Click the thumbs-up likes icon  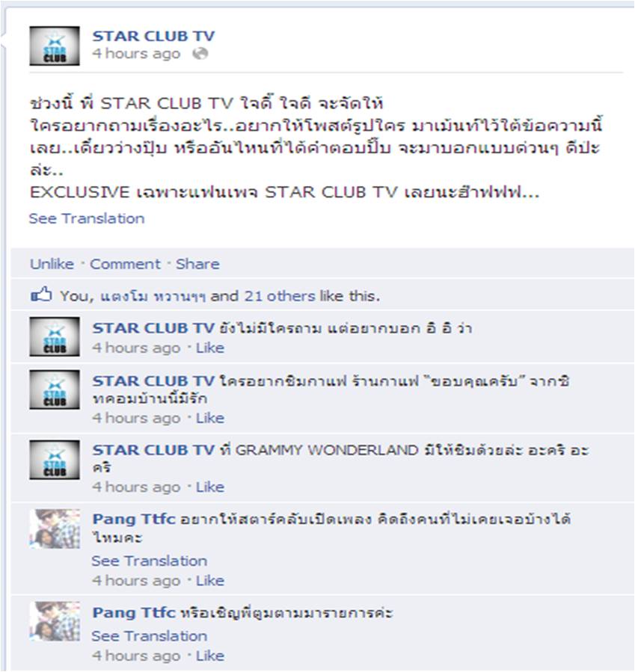(42, 295)
